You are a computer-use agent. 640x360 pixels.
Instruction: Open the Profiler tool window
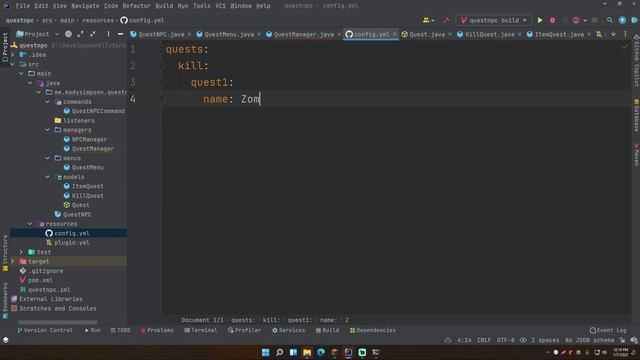(244, 330)
